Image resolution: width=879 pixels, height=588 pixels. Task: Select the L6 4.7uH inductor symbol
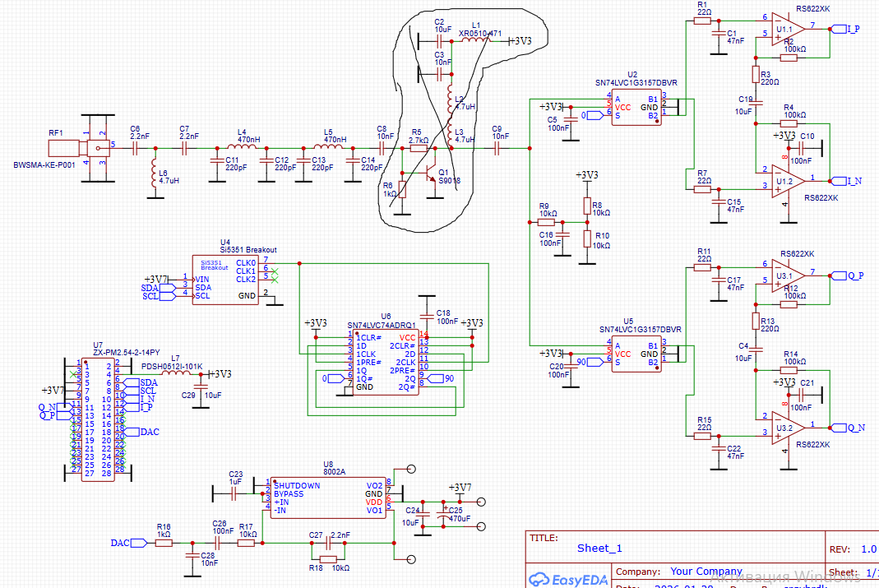[x=155, y=174]
